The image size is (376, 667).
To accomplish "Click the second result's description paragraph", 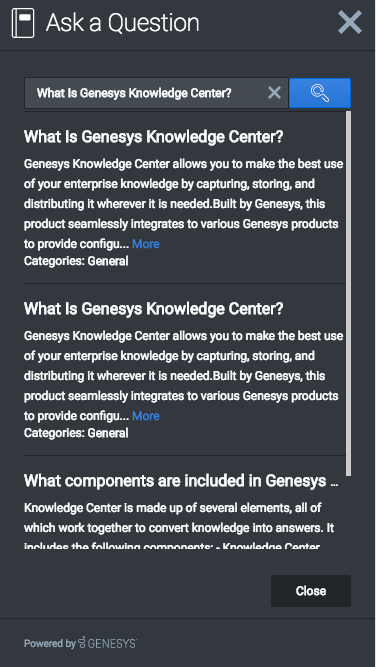I will pos(183,376).
